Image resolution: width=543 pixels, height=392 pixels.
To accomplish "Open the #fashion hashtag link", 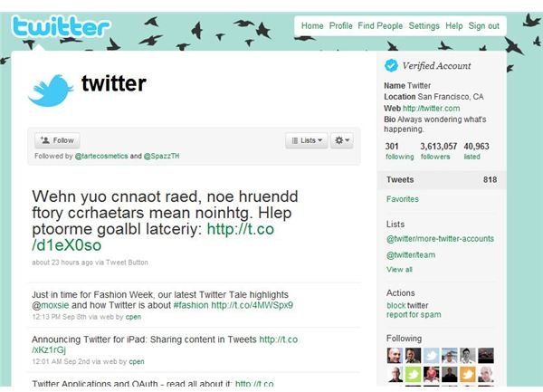I will pyautogui.click(x=191, y=305).
